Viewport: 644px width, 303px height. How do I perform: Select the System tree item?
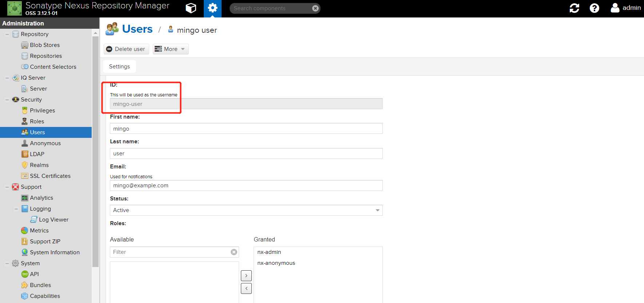coord(30,263)
